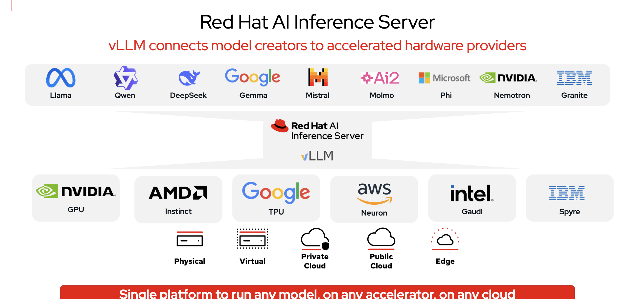Click the red vLLM connects subtitle
Viewport: 644px width, 299px height.
click(317, 45)
